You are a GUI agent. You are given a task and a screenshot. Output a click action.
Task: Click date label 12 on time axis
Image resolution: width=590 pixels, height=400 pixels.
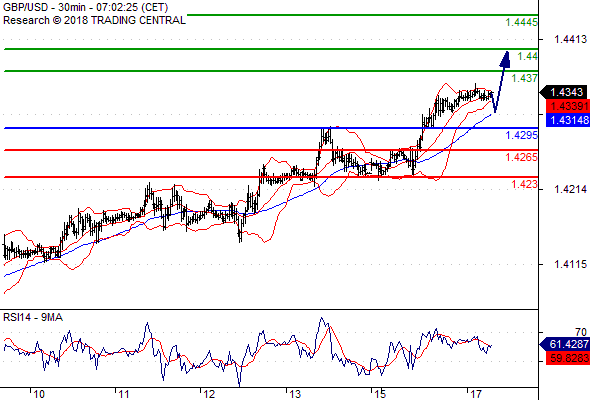pos(209,394)
